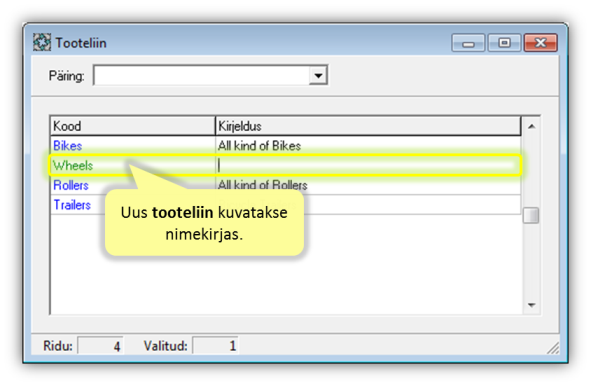Focus the Päring combo box field
591x386 pixels.
[210, 75]
